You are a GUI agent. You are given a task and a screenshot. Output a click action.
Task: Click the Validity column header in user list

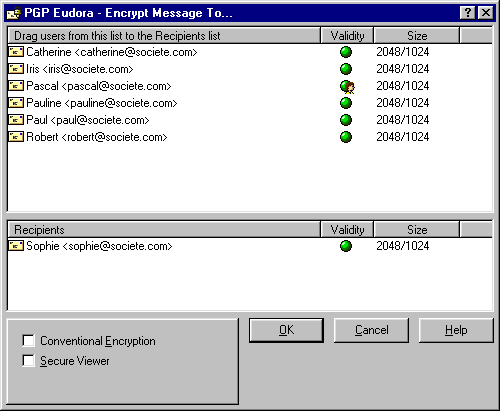click(347, 36)
